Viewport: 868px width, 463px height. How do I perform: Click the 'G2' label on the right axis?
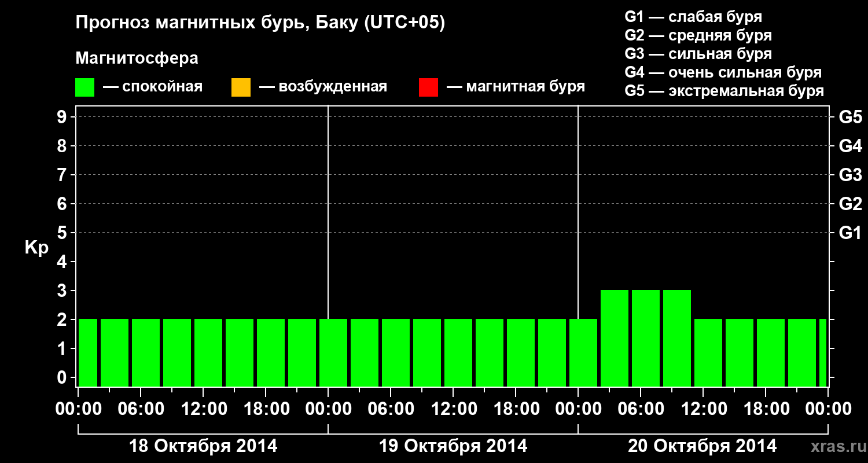[x=850, y=204]
